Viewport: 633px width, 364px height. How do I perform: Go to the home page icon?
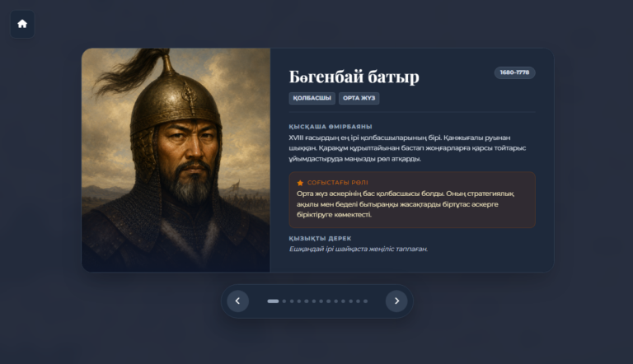22,24
